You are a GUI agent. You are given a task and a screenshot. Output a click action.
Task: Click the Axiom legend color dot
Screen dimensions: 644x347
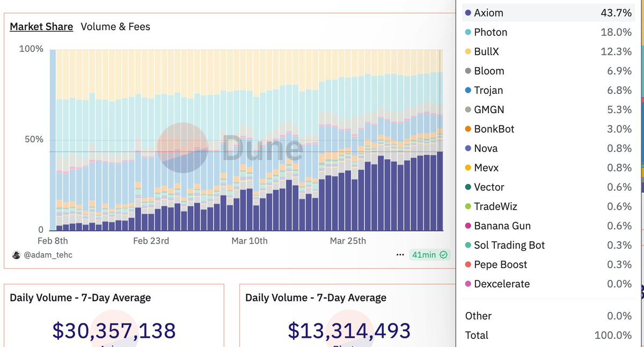click(x=468, y=13)
